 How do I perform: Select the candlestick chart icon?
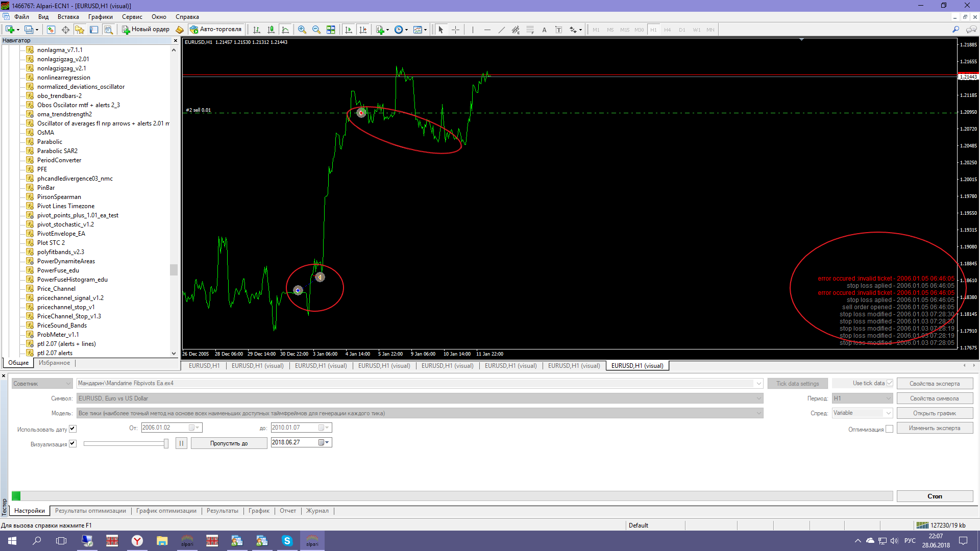pos(271,30)
